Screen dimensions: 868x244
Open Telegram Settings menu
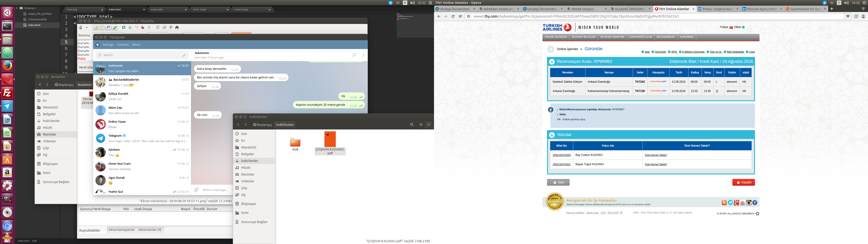(108, 45)
